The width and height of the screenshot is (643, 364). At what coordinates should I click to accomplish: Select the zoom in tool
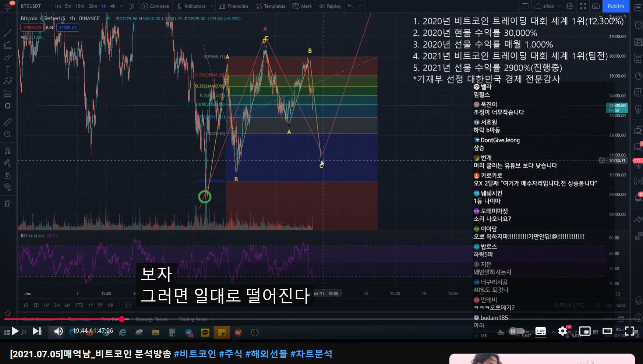click(7, 134)
